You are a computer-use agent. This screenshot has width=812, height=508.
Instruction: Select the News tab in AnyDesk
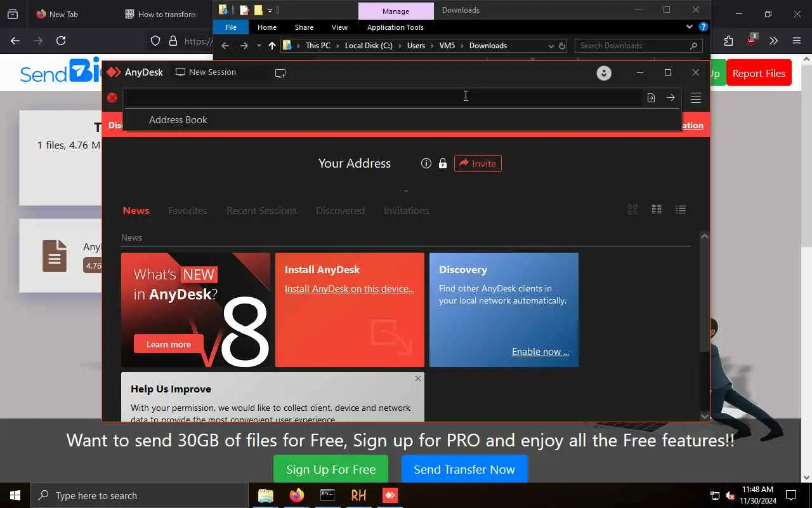coord(136,210)
